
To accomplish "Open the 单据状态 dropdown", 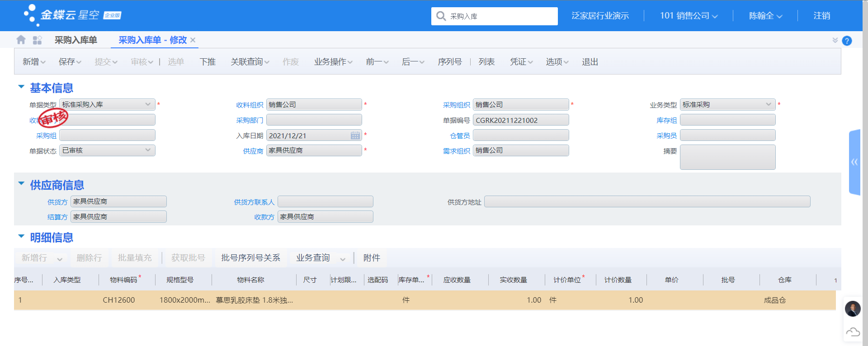I will pyautogui.click(x=107, y=150).
